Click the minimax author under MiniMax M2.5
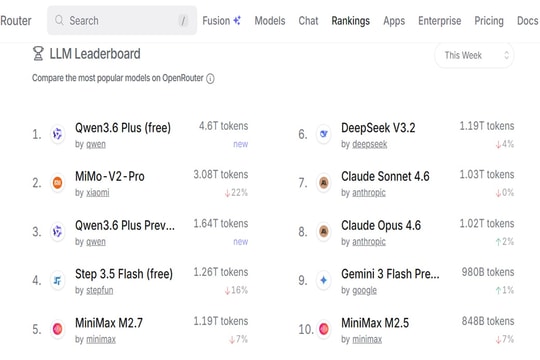The width and height of the screenshot is (540, 360). pos(367,340)
